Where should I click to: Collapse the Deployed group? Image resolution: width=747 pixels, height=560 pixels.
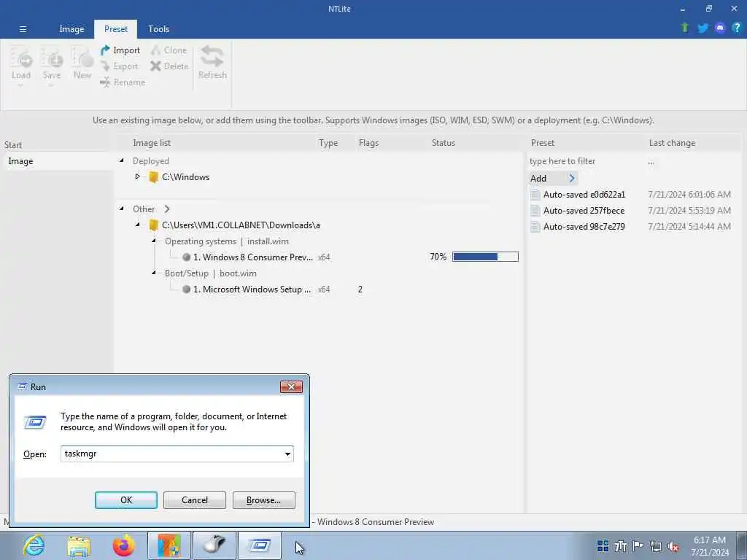[122, 161]
